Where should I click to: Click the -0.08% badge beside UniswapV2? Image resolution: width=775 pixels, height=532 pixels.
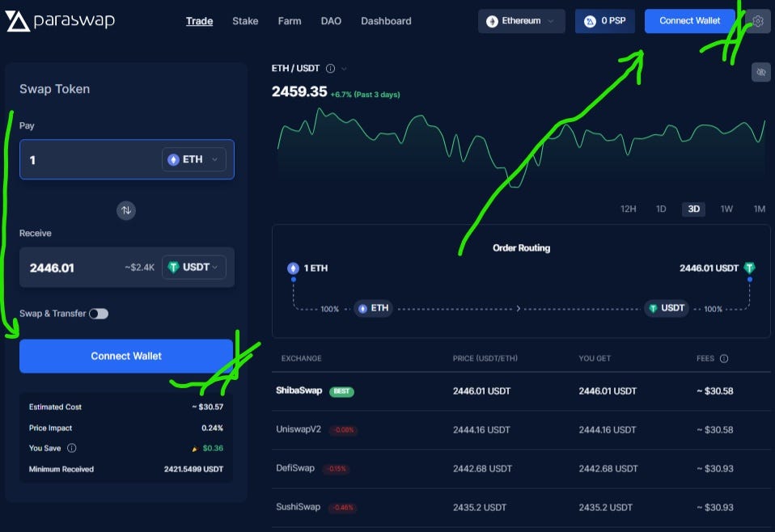point(344,430)
